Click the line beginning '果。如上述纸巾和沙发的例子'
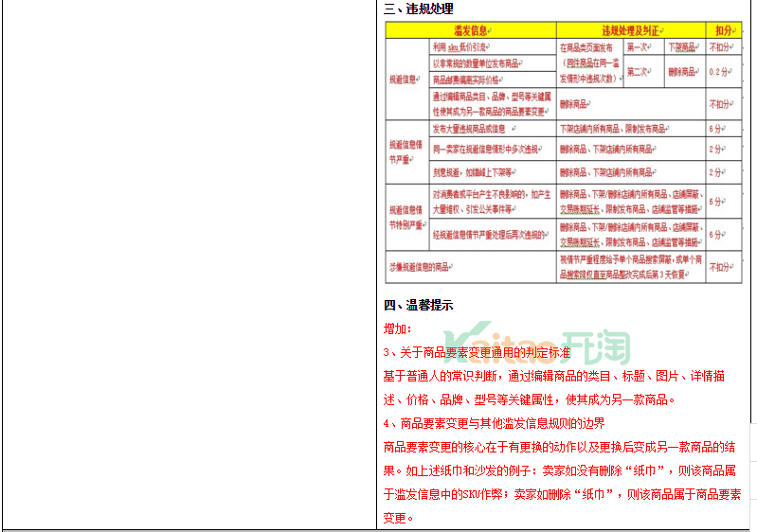 [560, 470]
